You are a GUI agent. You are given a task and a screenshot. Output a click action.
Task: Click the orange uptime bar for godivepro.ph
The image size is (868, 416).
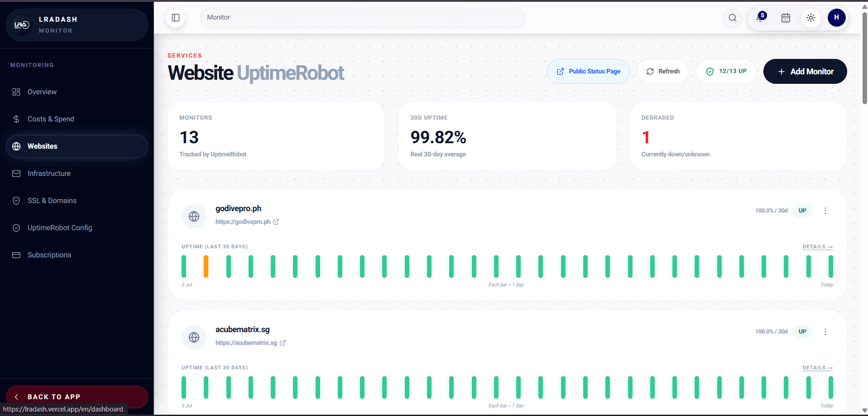click(x=206, y=266)
